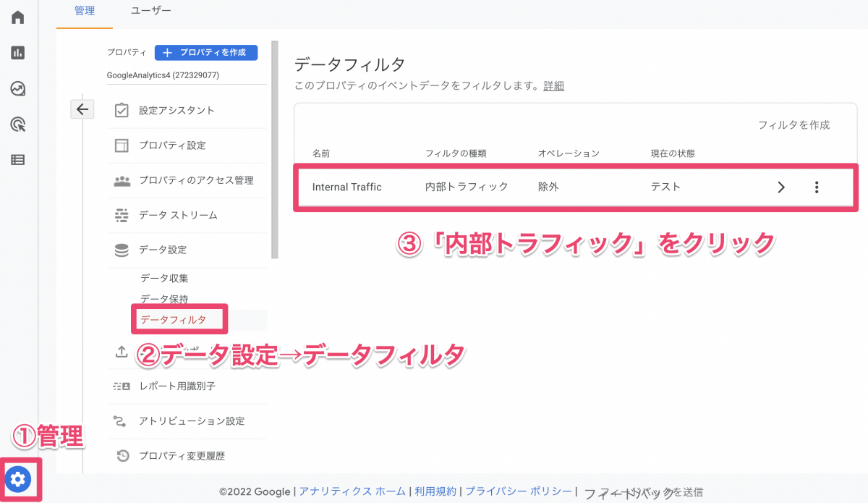Open the three-dot menu for Internal Traffic
Screen dimensions: 868x503
pos(817,187)
